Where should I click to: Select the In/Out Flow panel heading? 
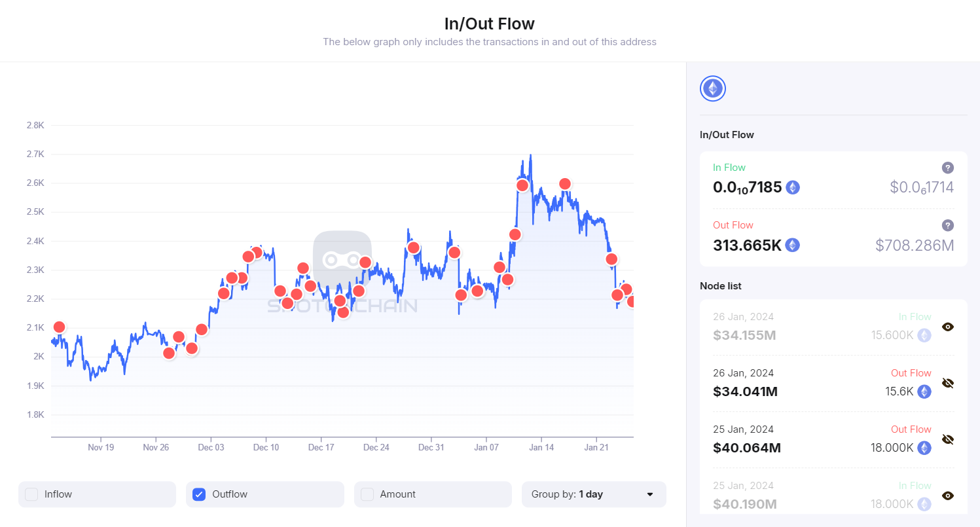coord(727,134)
